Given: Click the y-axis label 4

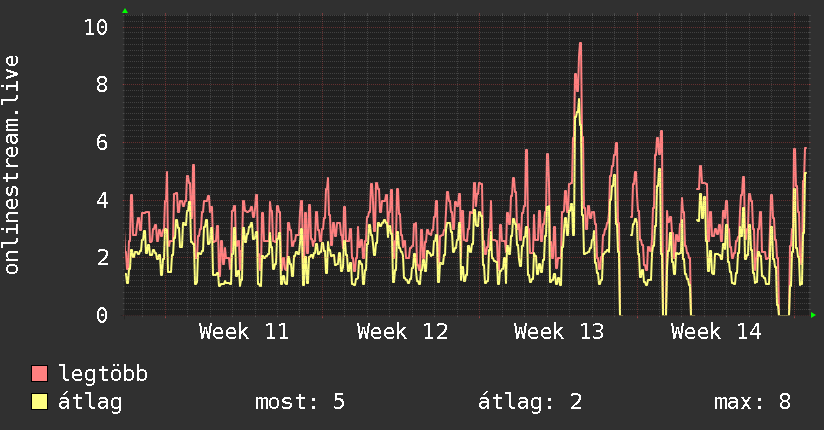Looking at the screenshot, I should tap(102, 200).
